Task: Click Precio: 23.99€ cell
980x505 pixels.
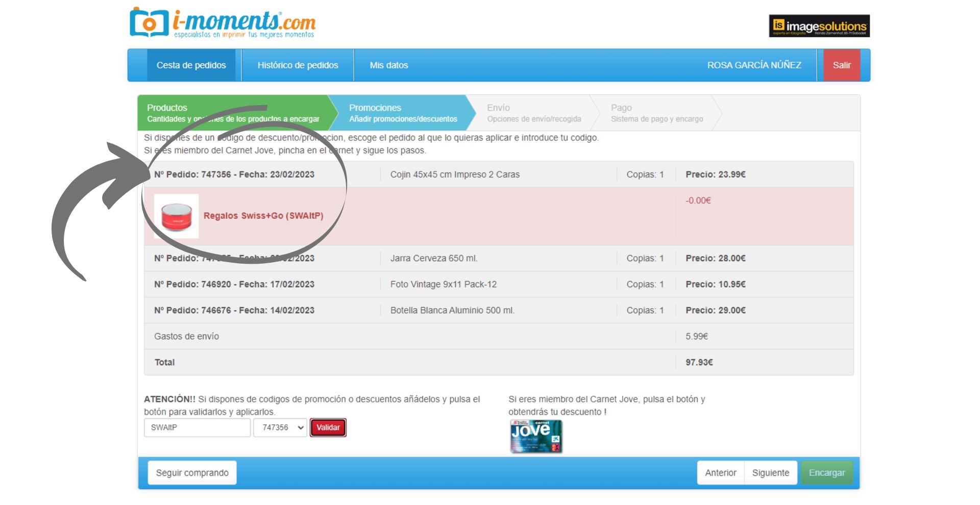Action: 716,174
